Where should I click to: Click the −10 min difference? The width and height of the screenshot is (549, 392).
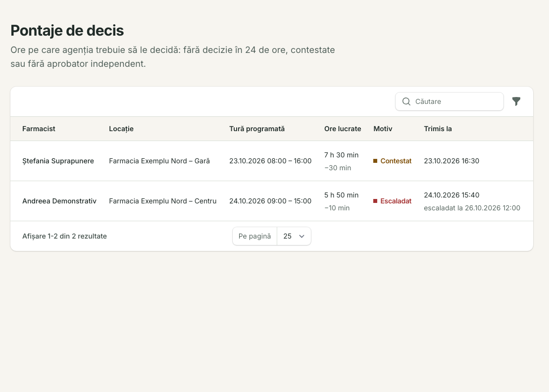337,208
